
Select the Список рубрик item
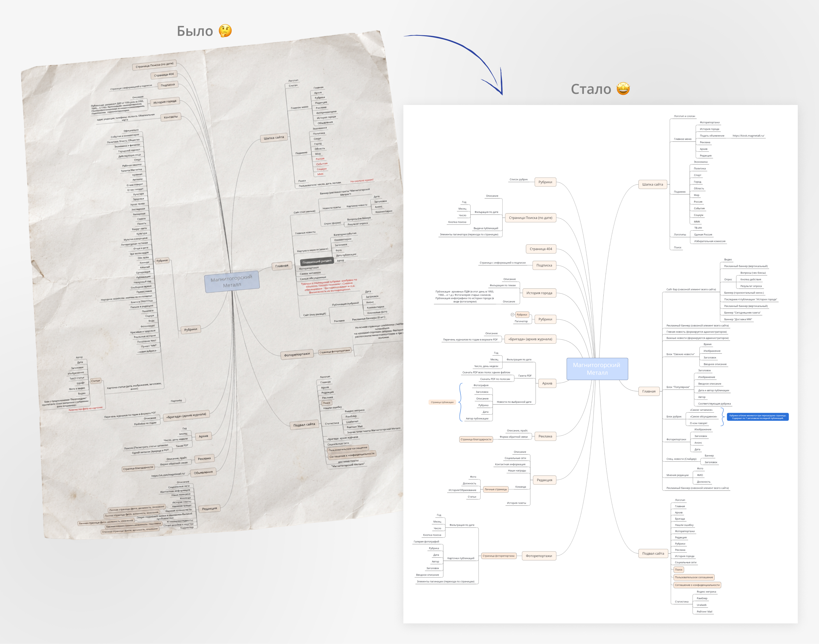518,179
